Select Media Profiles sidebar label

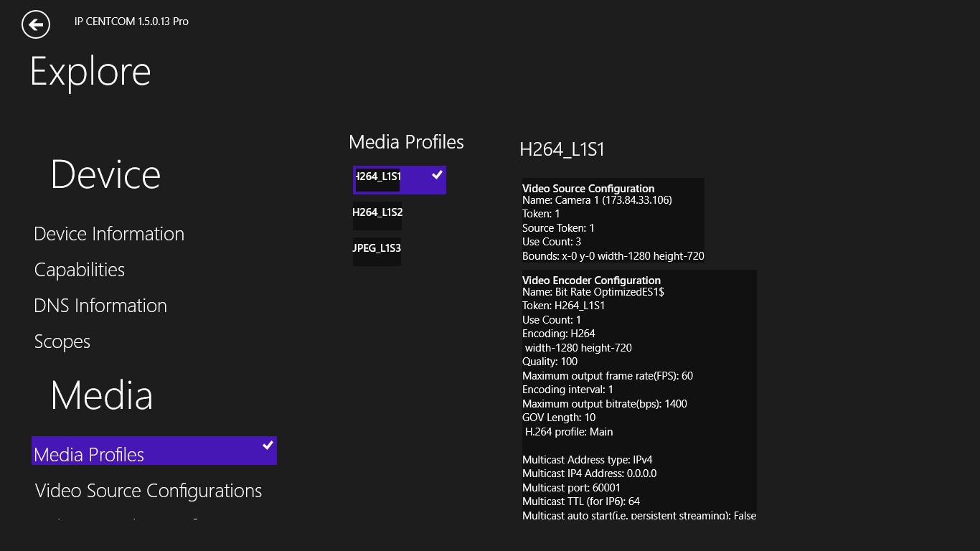point(89,454)
